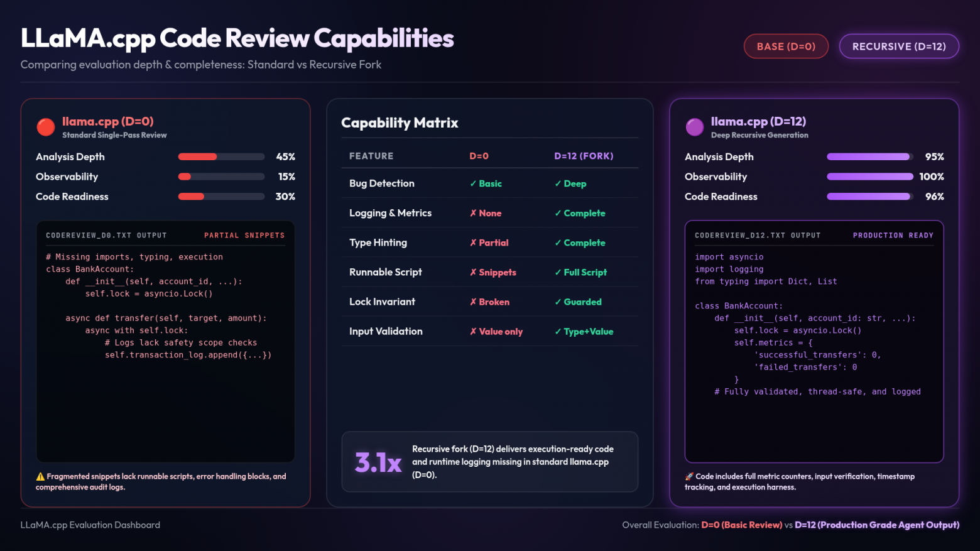Click the '3.1x' multiplier figure
The height and width of the screenshot is (551, 980).
click(x=378, y=462)
